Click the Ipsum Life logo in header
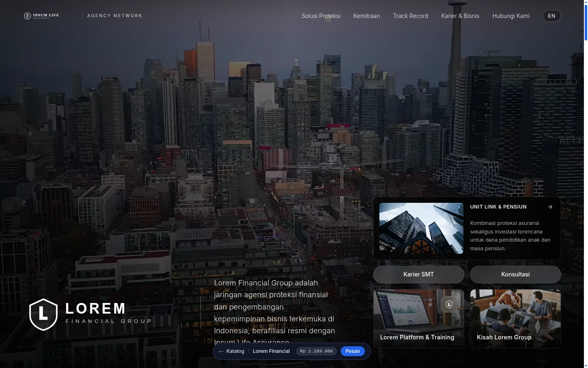Image resolution: width=588 pixels, height=368 pixels. pyautogui.click(x=42, y=16)
